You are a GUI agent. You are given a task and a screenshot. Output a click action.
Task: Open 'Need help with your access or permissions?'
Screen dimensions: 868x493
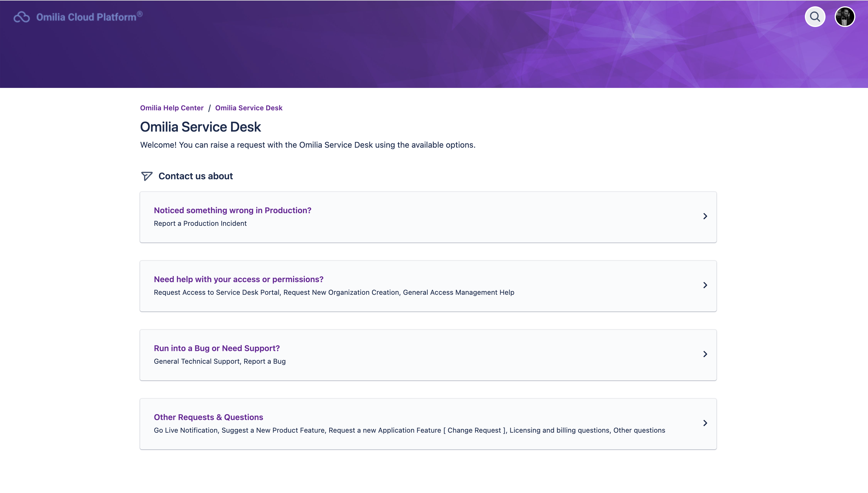point(239,279)
